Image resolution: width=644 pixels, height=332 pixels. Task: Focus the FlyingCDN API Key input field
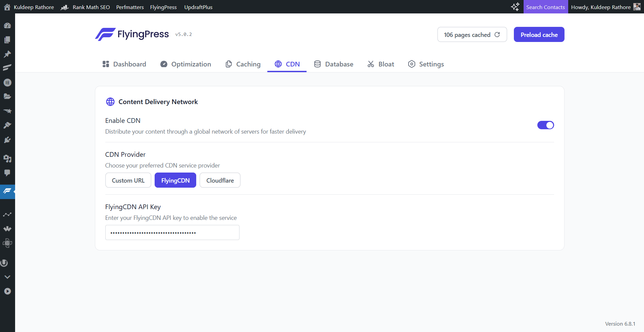[x=172, y=232]
